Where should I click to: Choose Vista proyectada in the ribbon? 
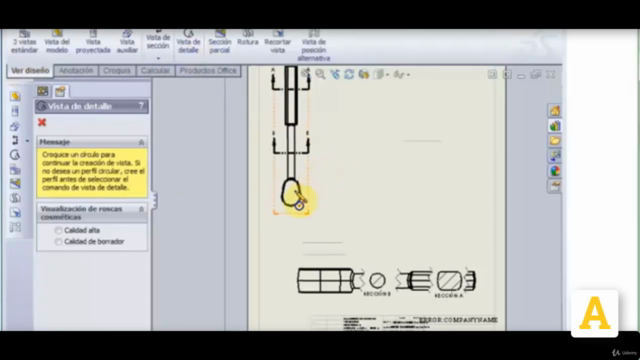93,42
